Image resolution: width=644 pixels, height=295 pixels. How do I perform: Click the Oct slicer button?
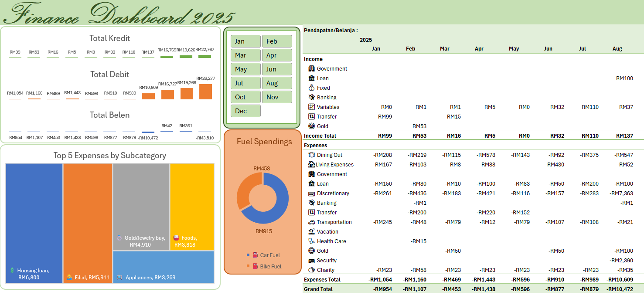[245, 97]
